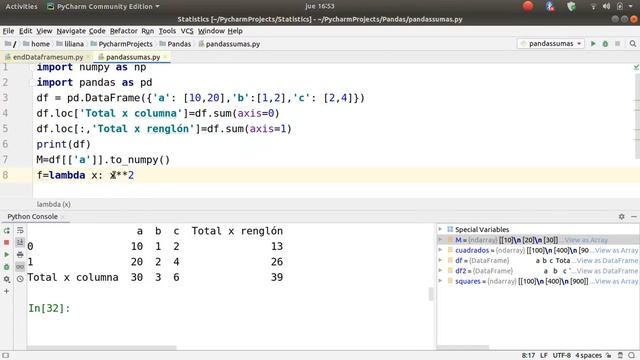The height and width of the screenshot is (360, 640).
Task: Open Help menu
Action: point(235,31)
